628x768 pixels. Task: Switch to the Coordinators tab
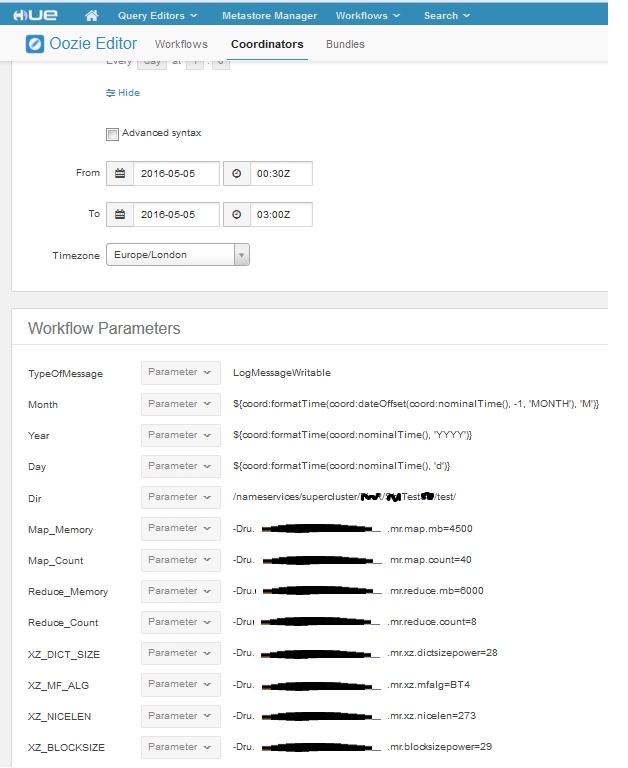[x=267, y=44]
